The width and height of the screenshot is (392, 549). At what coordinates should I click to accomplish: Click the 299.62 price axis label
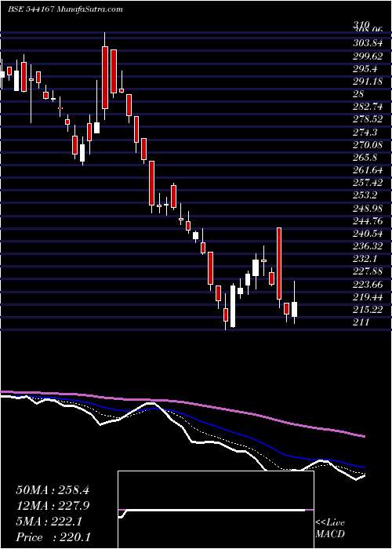click(368, 56)
